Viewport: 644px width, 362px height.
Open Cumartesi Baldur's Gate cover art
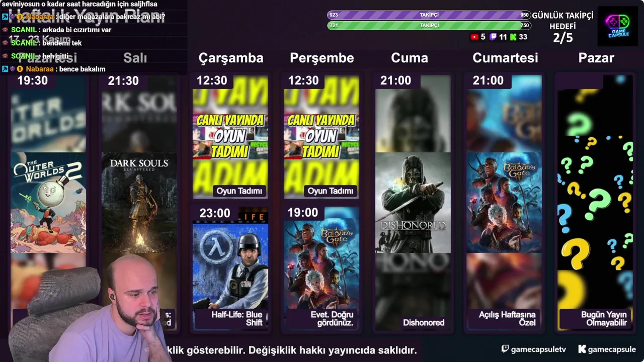point(504,203)
